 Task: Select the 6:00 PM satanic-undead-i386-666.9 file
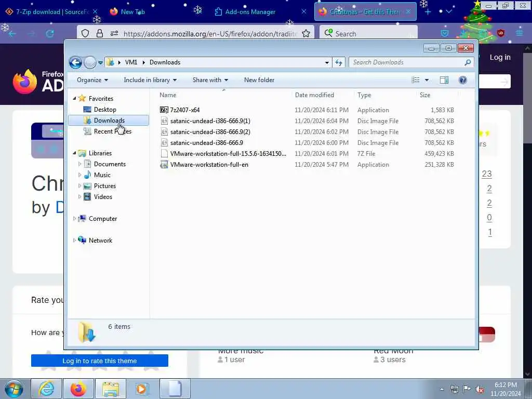tap(206, 143)
